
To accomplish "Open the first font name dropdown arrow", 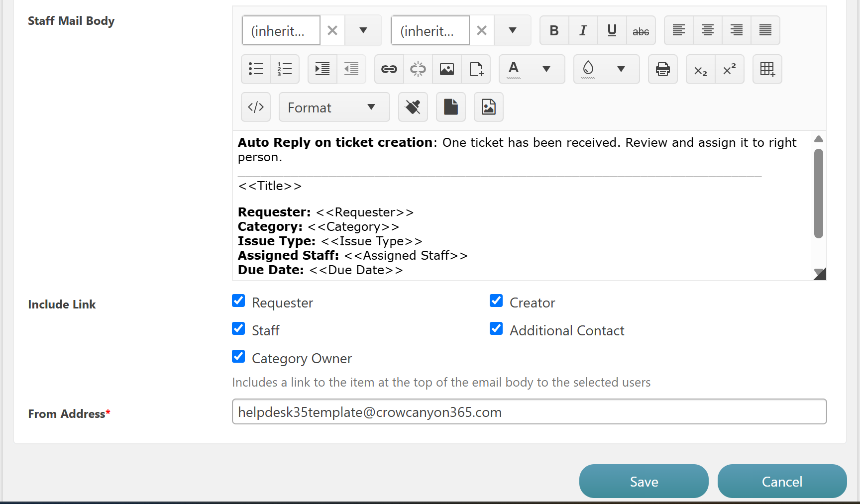I will pos(363,31).
